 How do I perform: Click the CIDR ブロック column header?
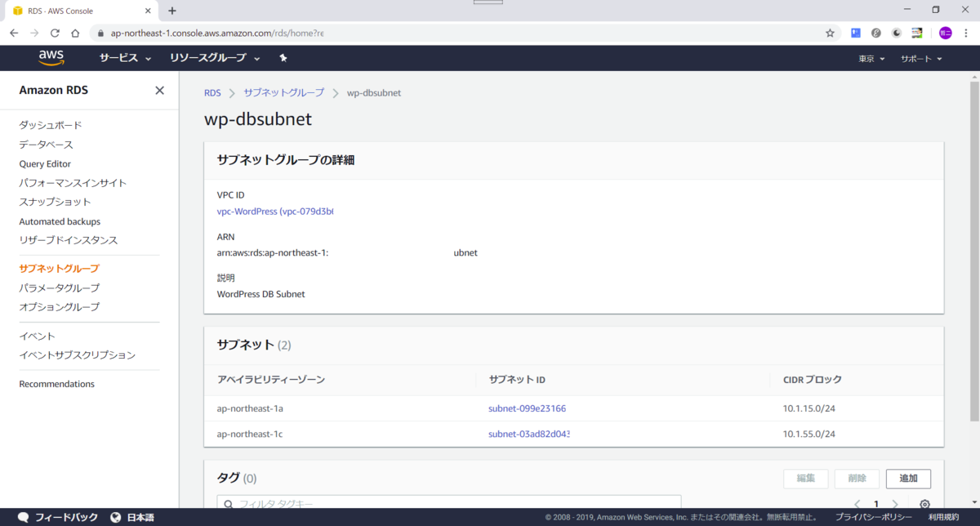(813, 380)
